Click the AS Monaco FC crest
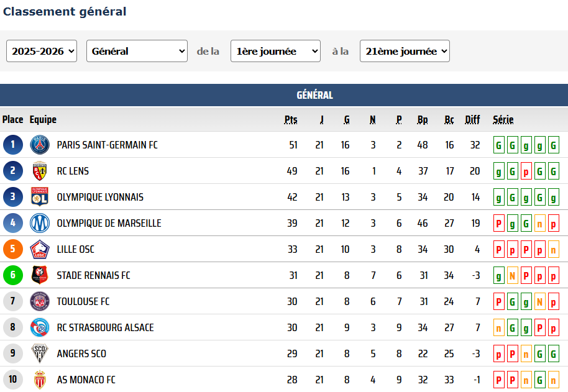Viewport: 568px width, 392px height. [40, 380]
